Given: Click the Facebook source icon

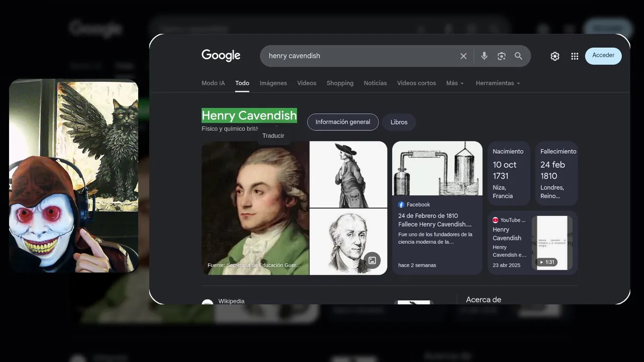Looking at the screenshot, I should (x=401, y=205).
